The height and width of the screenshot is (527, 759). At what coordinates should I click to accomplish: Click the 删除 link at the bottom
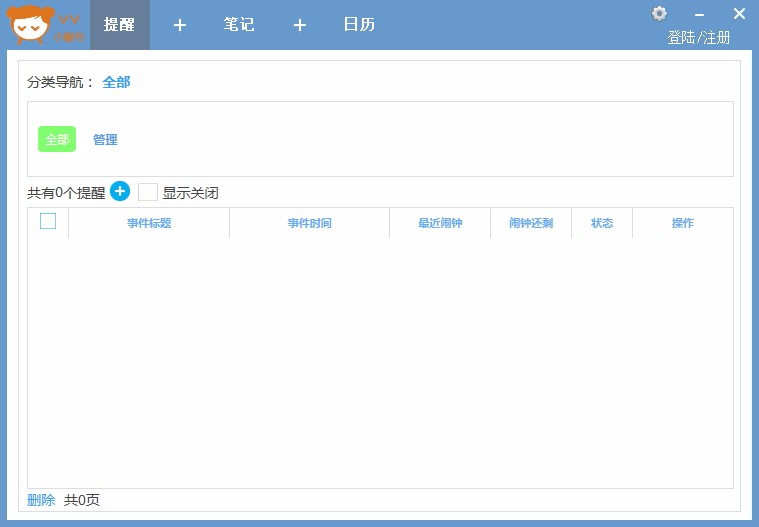[x=41, y=500]
